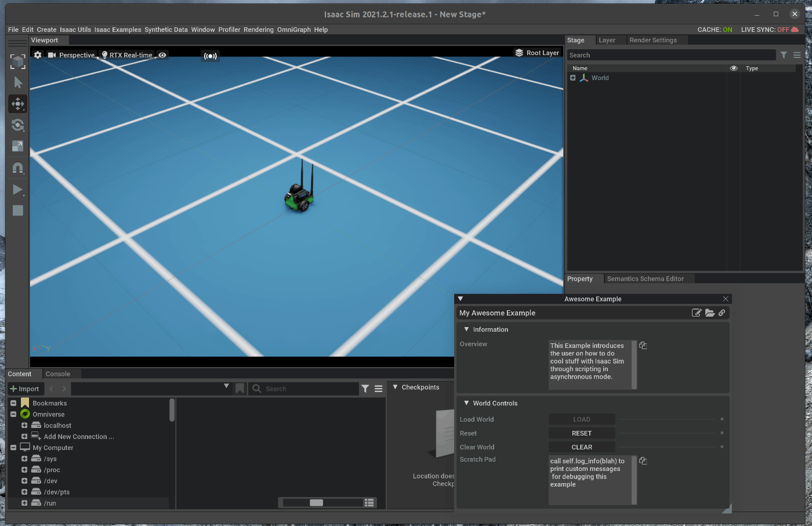This screenshot has width=812, height=526.
Task: Open the content path dropdown
Action: point(227,386)
